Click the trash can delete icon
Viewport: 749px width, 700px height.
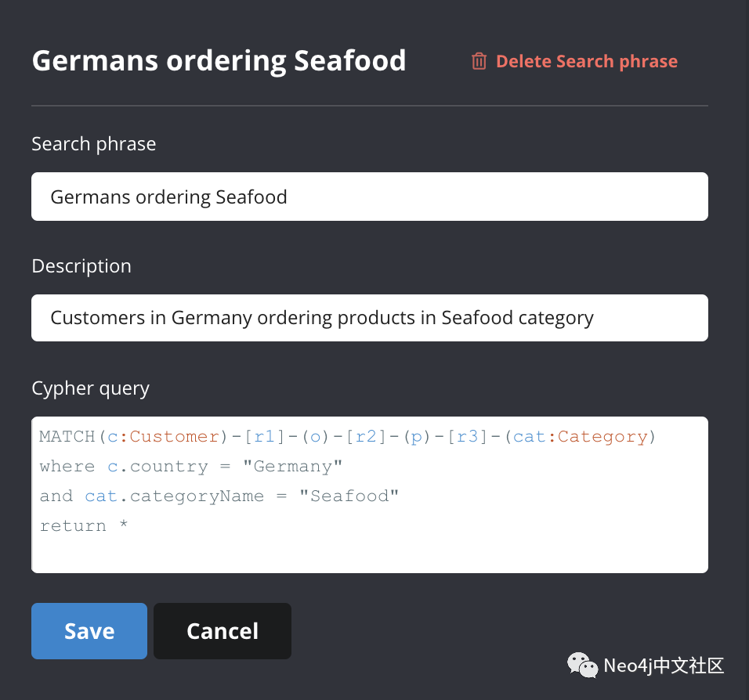pos(479,61)
